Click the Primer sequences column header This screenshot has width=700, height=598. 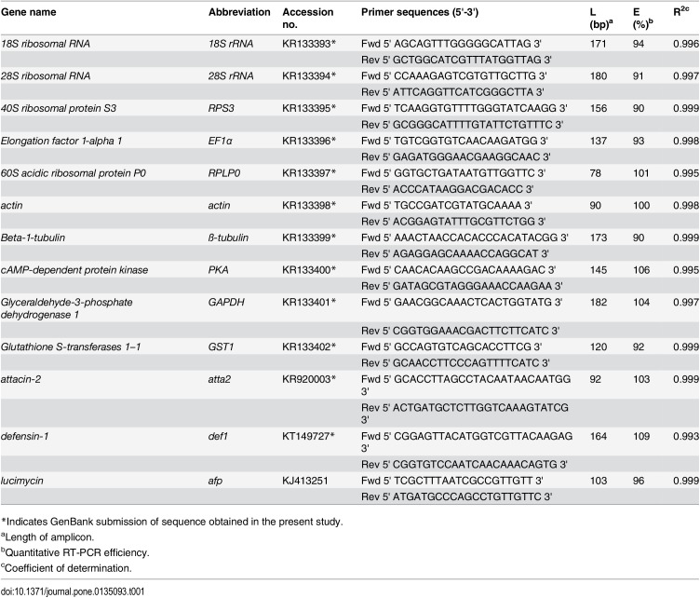pyautogui.click(x=420, y=12)
